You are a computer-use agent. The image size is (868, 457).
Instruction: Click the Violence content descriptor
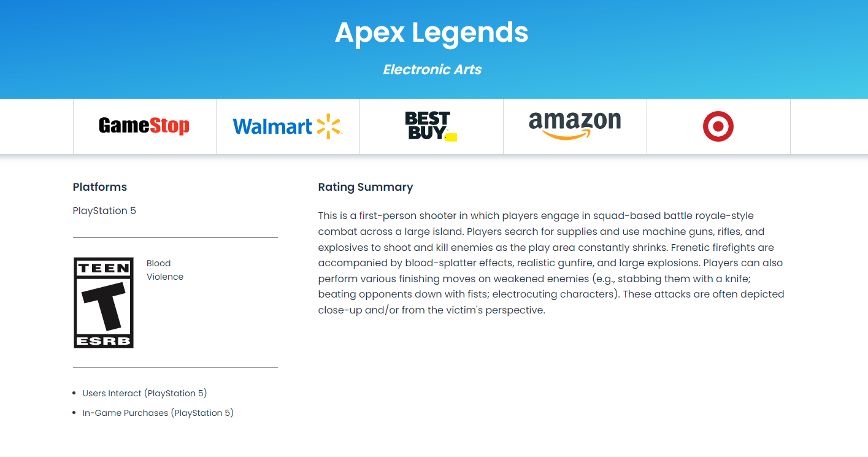click(165, 277)
